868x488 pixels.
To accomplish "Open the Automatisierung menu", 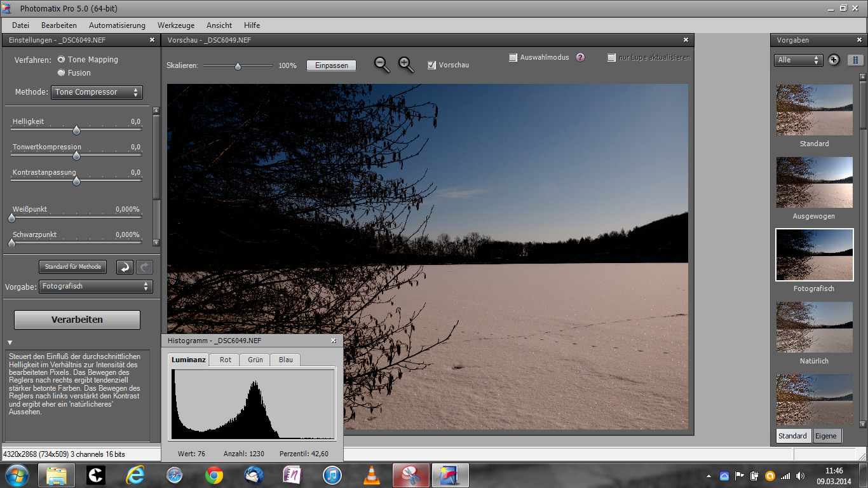I will pyautogui.click(x=117, y=25).
